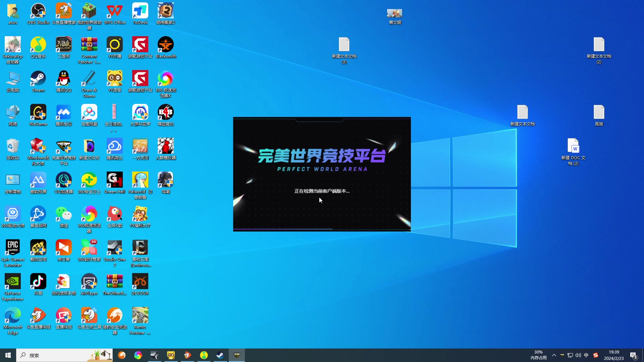Open the 向日葵 remote control icon
The width and height of the screenshot is (644, 362).
tap(64, 251)
